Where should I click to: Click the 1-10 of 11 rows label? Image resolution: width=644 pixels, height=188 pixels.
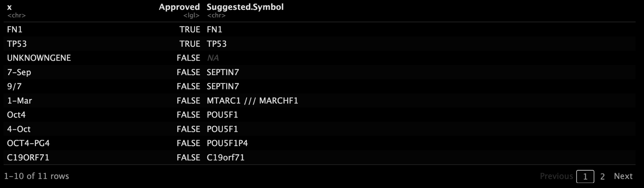(x=36, y=176)
